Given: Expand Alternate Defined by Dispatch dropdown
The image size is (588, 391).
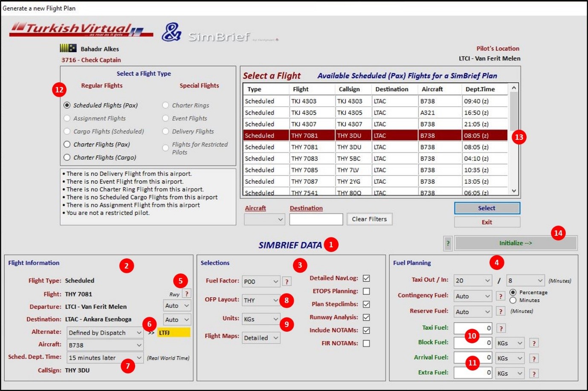Looking at the screenshot, I should 105,332.
